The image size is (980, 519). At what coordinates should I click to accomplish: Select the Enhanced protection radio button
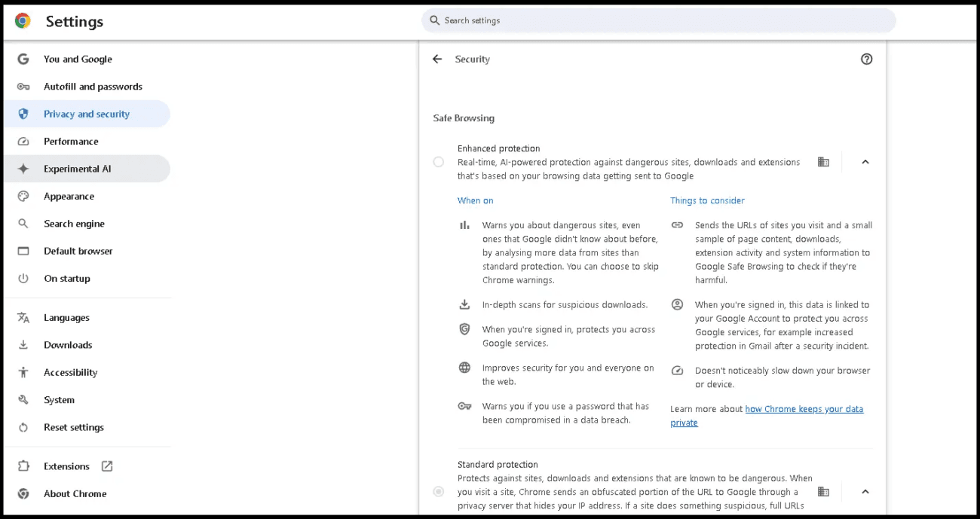pos(439,162)
